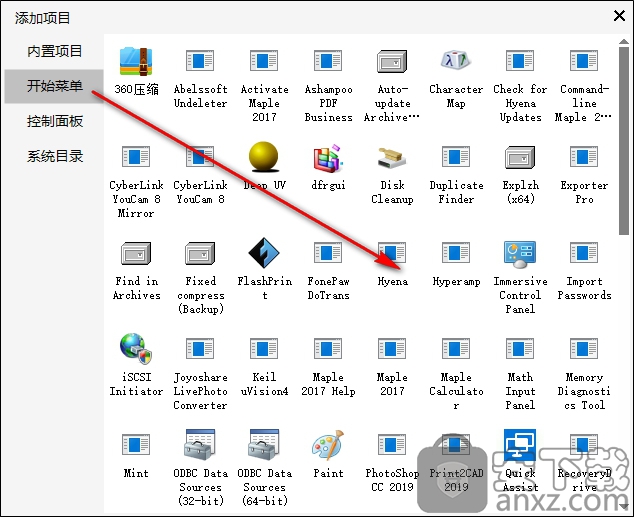Select CyberLink YouCam 8 Mirror
This screenshot has height=517, width=634.
[136, 157]
